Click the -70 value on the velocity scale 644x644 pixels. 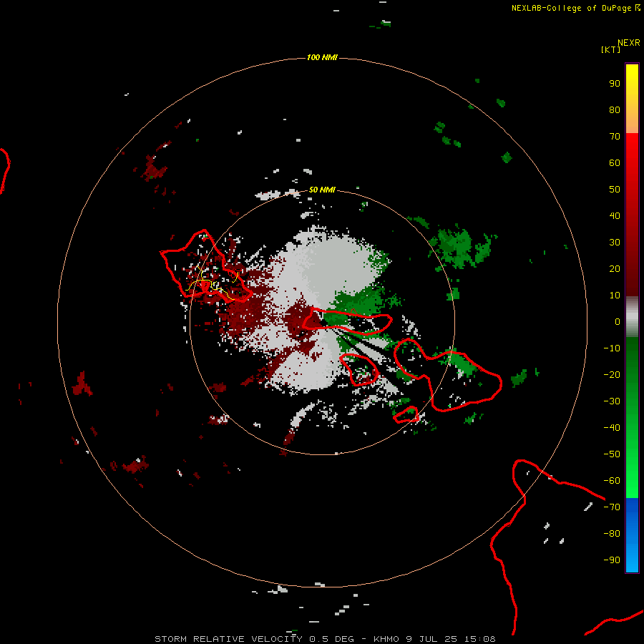tap(612, 507)
